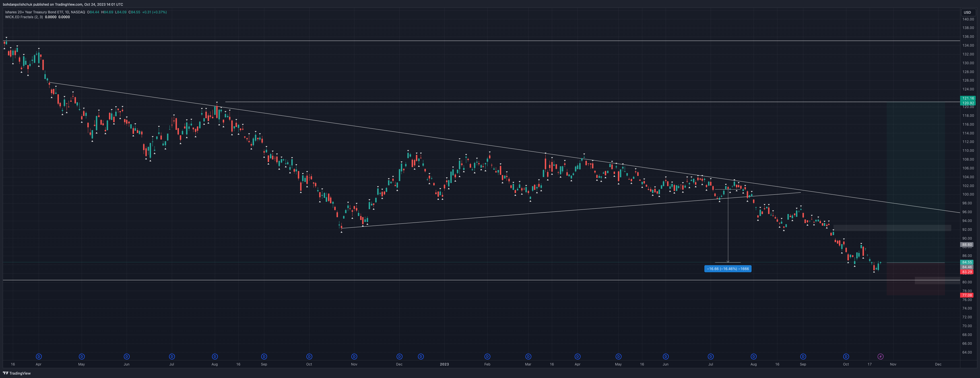Click the dividend D marker above May 2022
980x378 pixels.
pos(81,356)
